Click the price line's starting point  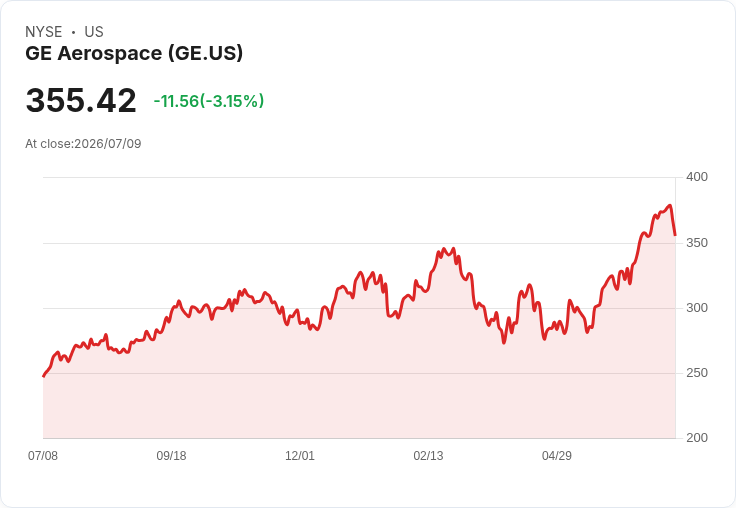44,376
